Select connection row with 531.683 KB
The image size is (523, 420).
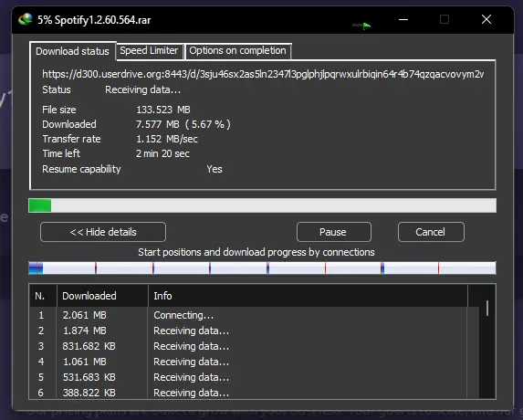(254, 377)
